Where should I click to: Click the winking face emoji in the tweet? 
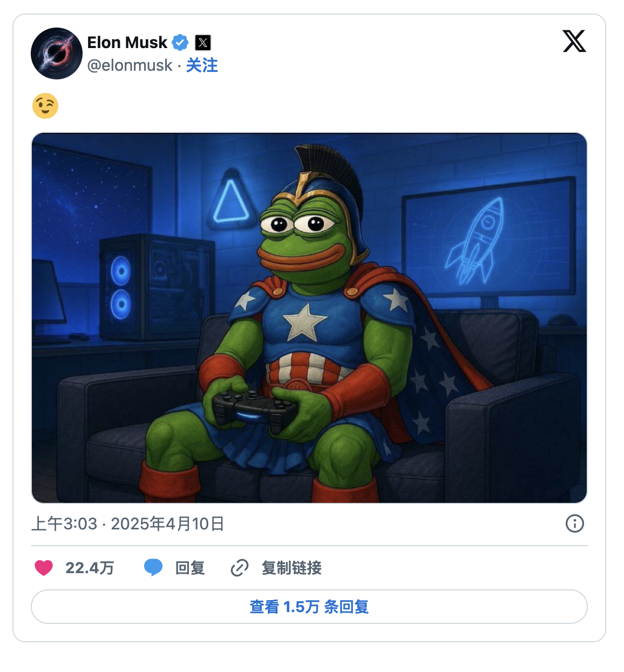pyautogui.click(x=45, y=106)
